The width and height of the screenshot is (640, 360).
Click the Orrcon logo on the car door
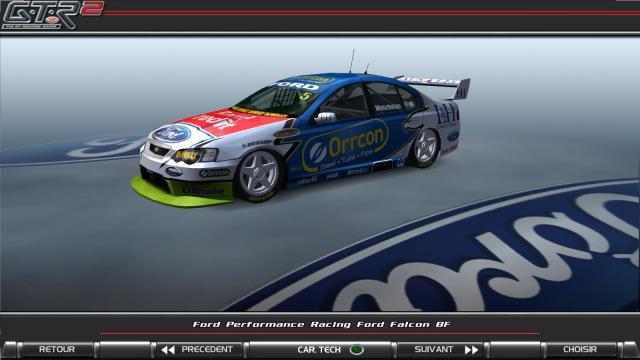click(x=345, y=145)
